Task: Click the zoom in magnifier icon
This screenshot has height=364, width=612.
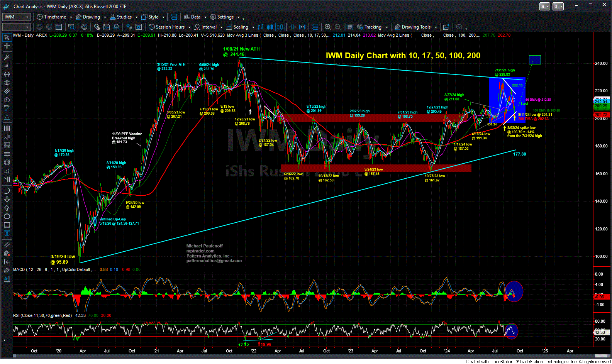Action: (x=328, y=27)
